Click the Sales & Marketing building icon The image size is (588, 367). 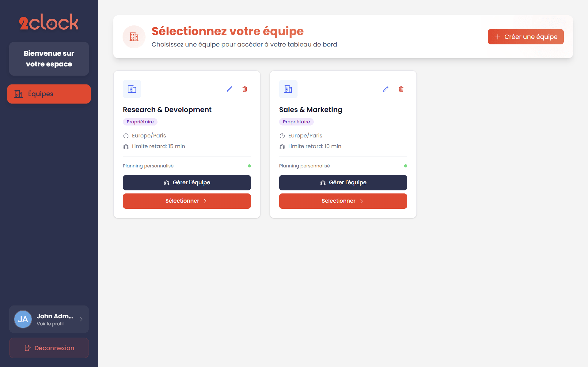[288, 89]
